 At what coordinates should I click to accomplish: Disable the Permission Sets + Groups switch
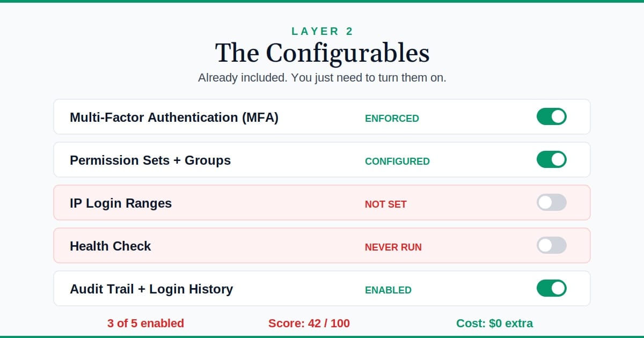pyautogui.click(x=552, y=159)
